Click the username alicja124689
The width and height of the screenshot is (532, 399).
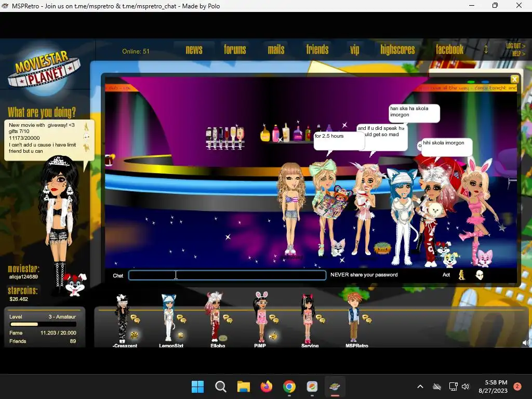[x=23, y=277]
